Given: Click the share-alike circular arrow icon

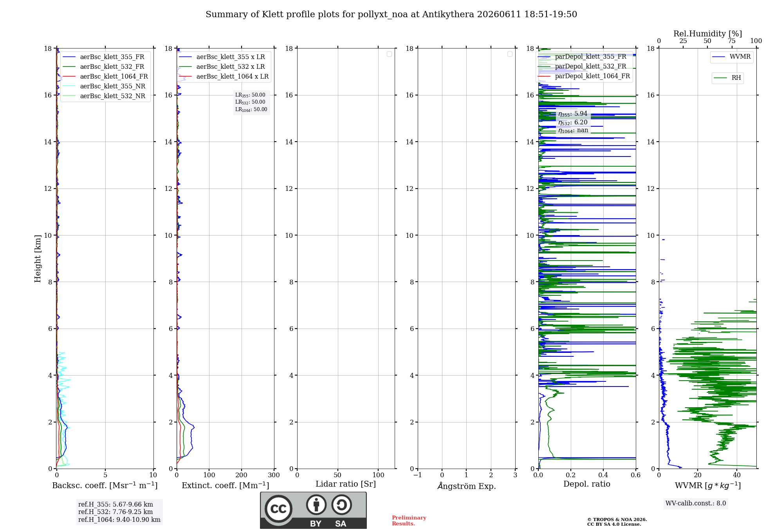Looking at the screenshot, I should point(341,505).
